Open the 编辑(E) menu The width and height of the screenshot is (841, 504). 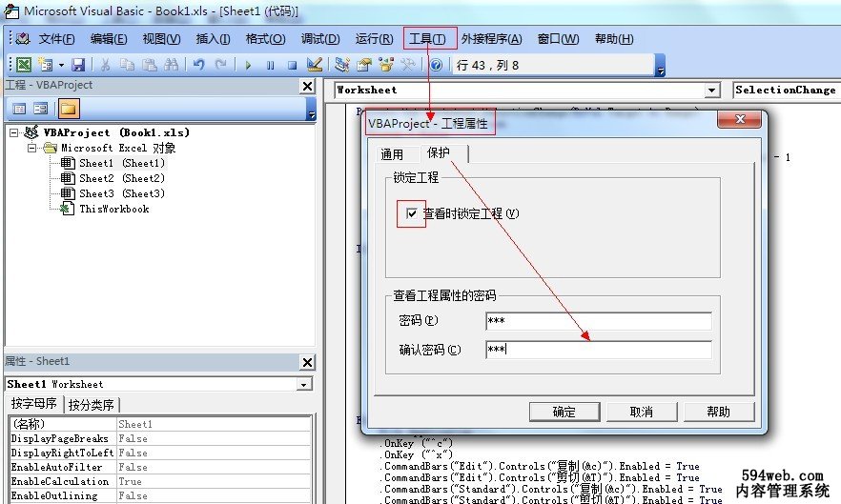tap(109, 39)
